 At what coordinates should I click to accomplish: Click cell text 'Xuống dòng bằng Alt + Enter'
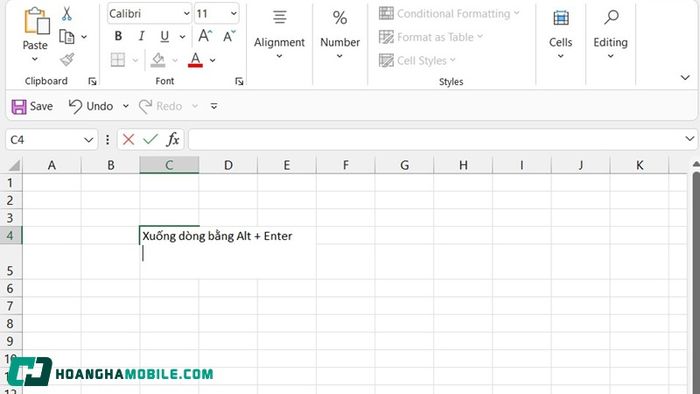pos(217,236)
